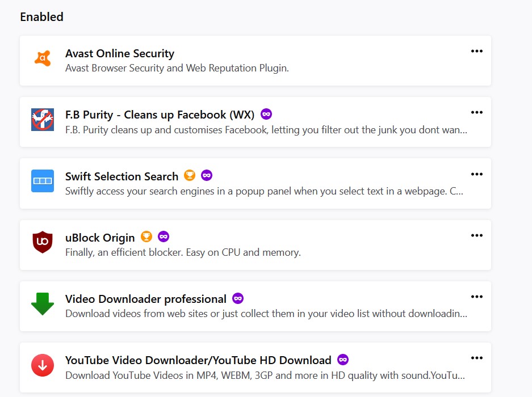
Task: Open the more options menu for Avast Online Security
Action: pos(477,51)
